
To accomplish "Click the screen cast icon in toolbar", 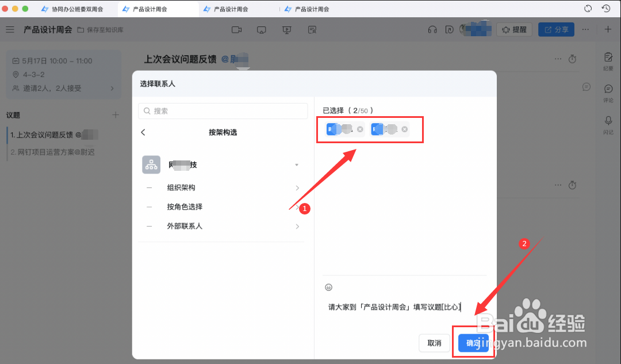I will coord(262,30).
